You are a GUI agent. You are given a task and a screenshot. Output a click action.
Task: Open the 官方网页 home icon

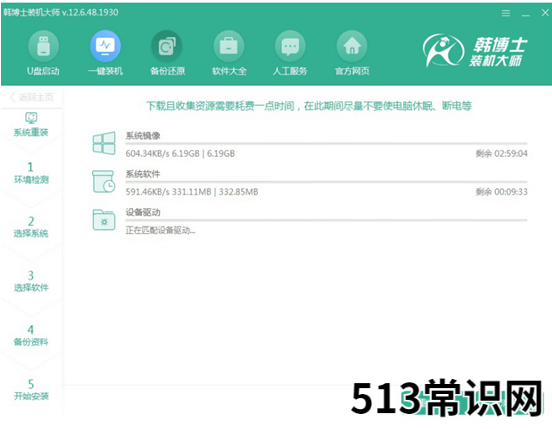pyautogui.click(x=352, y=46)
